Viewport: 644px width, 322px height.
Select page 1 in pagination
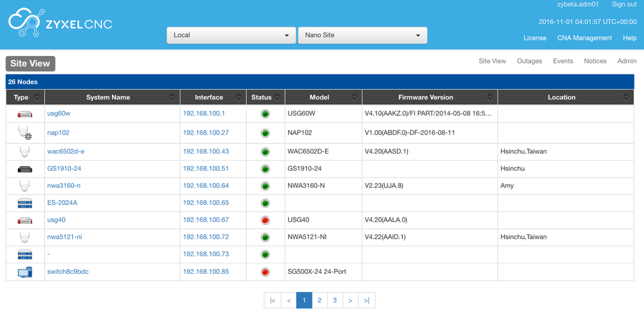304,301
